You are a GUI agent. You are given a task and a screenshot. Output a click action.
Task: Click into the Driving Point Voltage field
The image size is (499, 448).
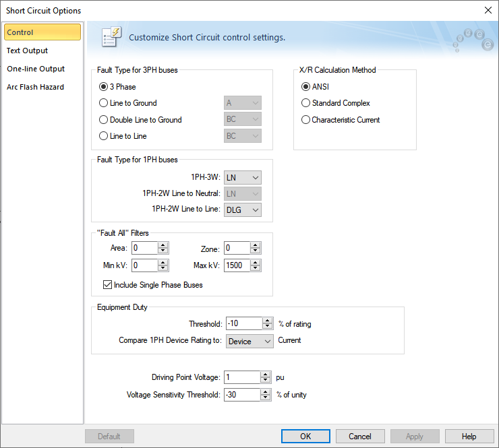(x=242, y=377)
